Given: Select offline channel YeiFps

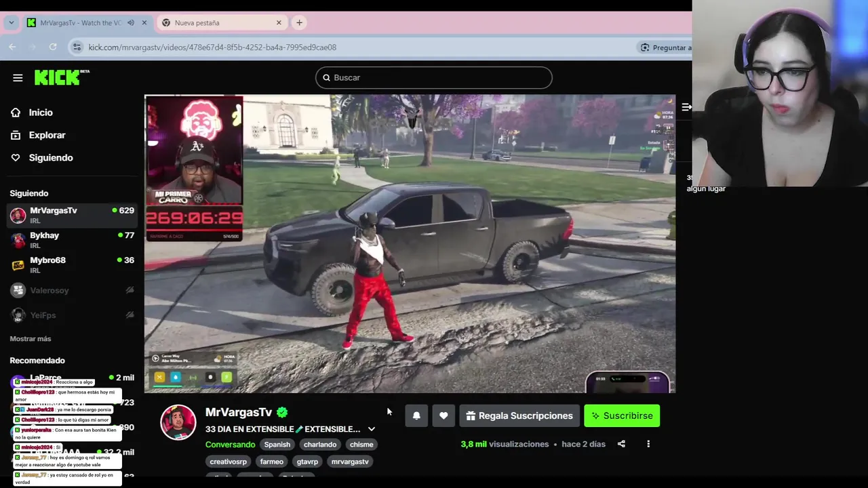Looking at the screenshot, I should pyautogui.click(x=72, y=315).
